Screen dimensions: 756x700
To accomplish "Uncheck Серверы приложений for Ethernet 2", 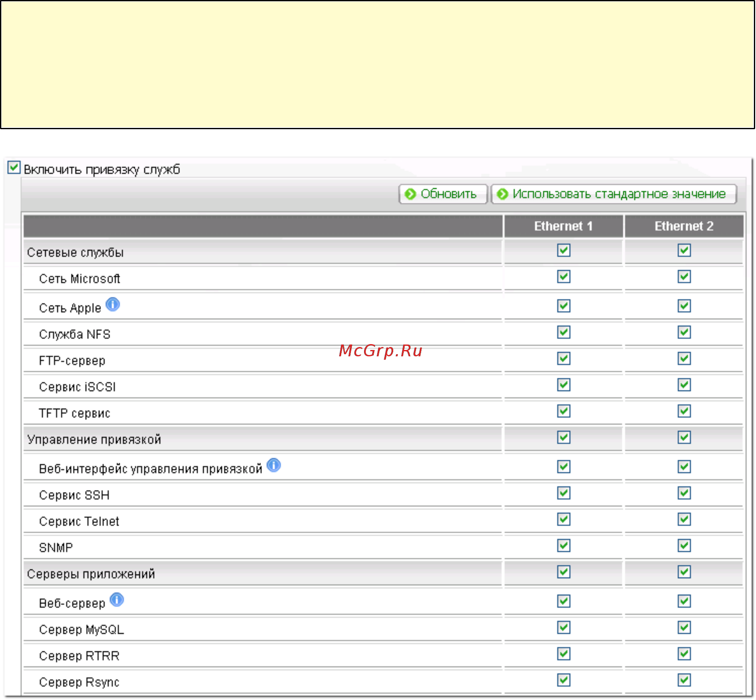I will (x=684, y=572).
